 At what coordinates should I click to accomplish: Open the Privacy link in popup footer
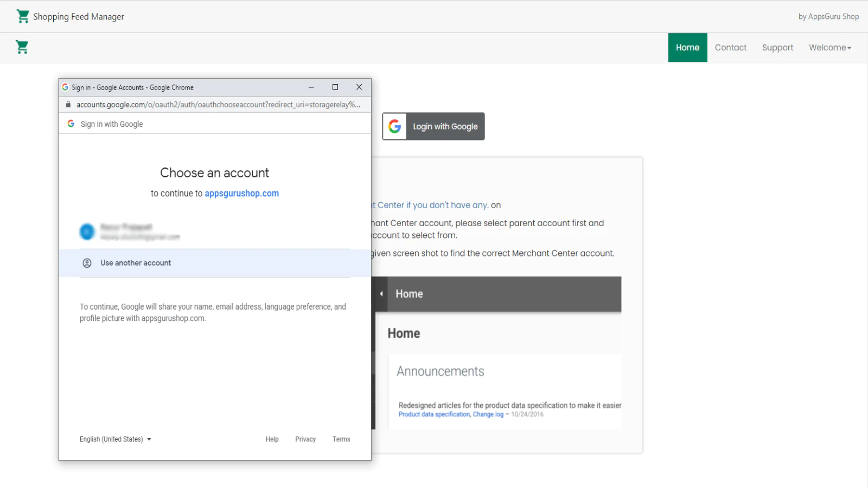coord(305,439)
